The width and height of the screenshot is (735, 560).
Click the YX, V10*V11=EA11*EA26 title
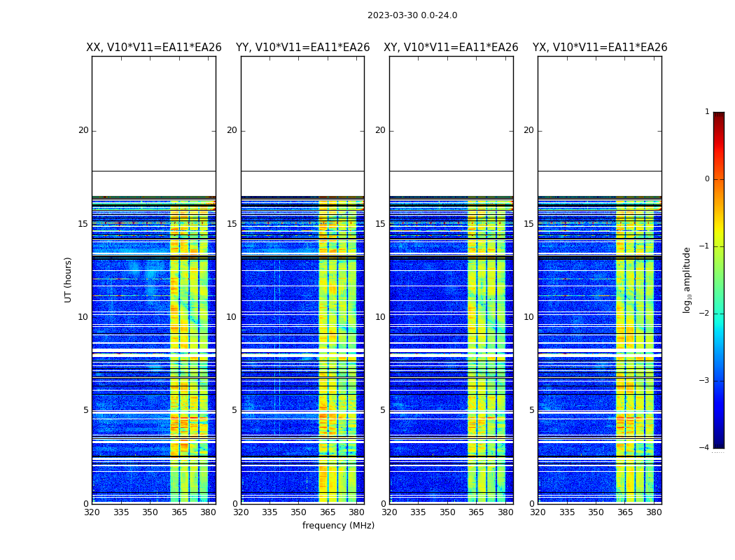coord(599,48)
